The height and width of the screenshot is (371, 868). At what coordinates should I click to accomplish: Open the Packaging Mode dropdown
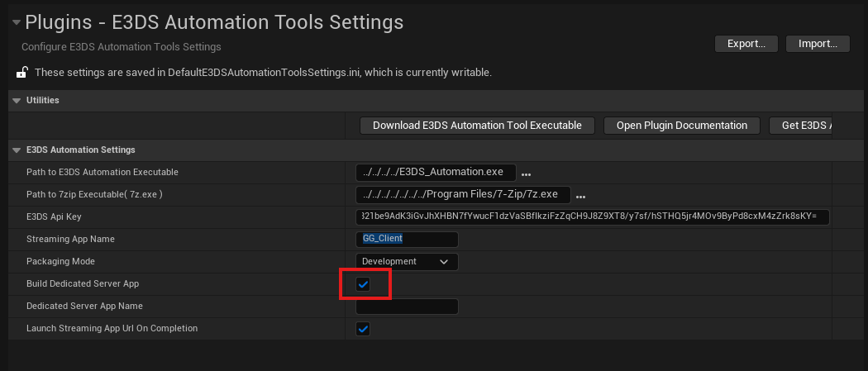[x=407, y=262]
